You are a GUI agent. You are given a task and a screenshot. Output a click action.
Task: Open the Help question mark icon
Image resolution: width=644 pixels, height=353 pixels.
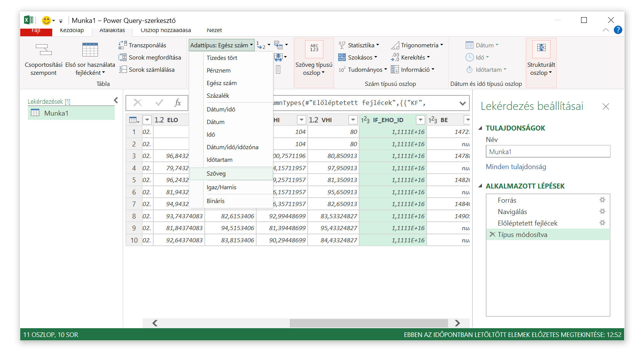618,30
